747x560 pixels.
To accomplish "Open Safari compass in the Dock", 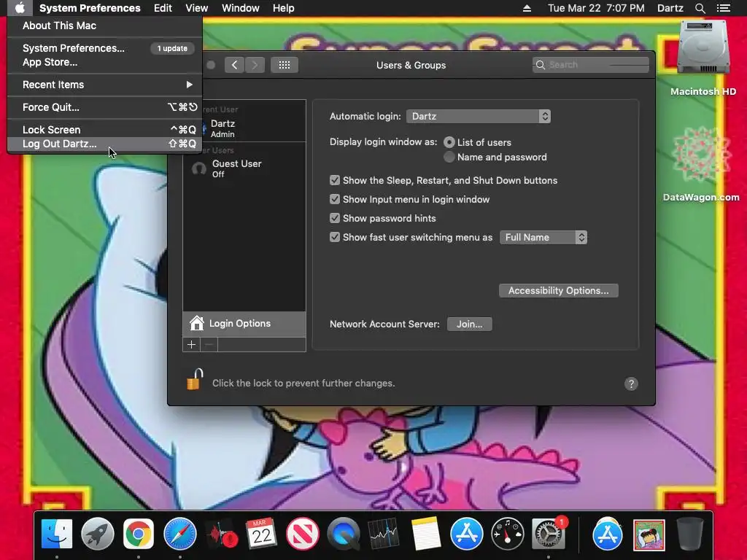I will tap(179, 534).
